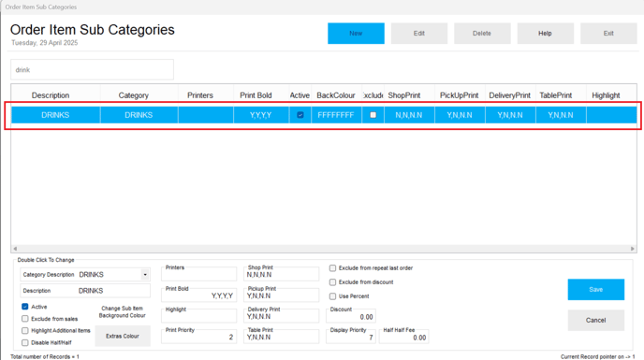
Task: Toggle the Active checkbox in details panel
Action: tap(25, 307)
